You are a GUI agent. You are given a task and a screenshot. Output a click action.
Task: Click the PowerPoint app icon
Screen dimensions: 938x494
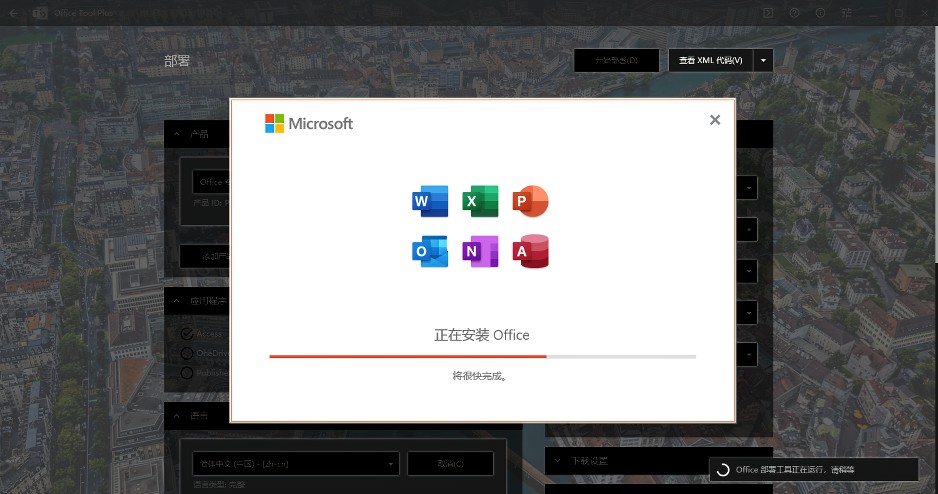(x=531, y=201)
